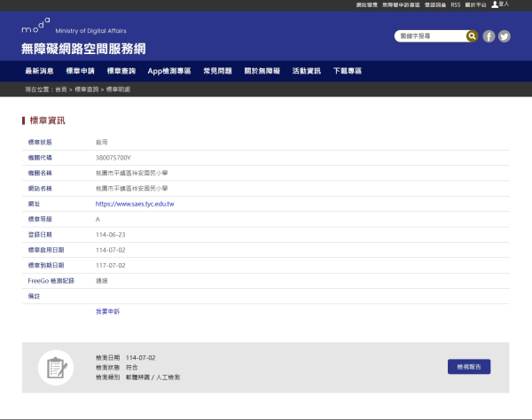The image size is (532, 420).
Task: Click the 登入 user icon
Action: tap(500, 4)
